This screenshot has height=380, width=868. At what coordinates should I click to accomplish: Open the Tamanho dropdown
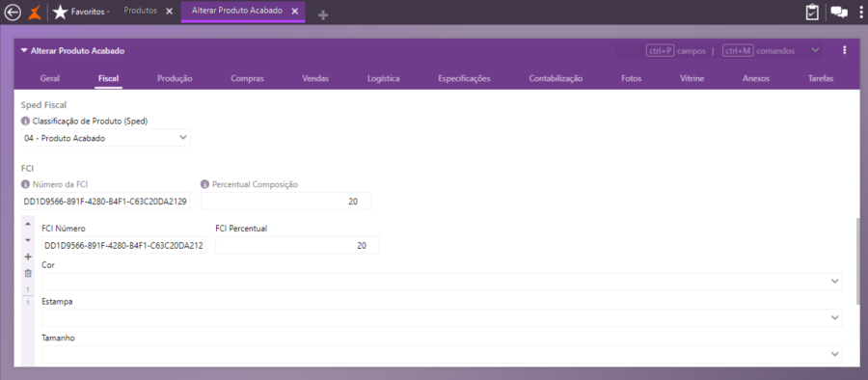(442, 354)
